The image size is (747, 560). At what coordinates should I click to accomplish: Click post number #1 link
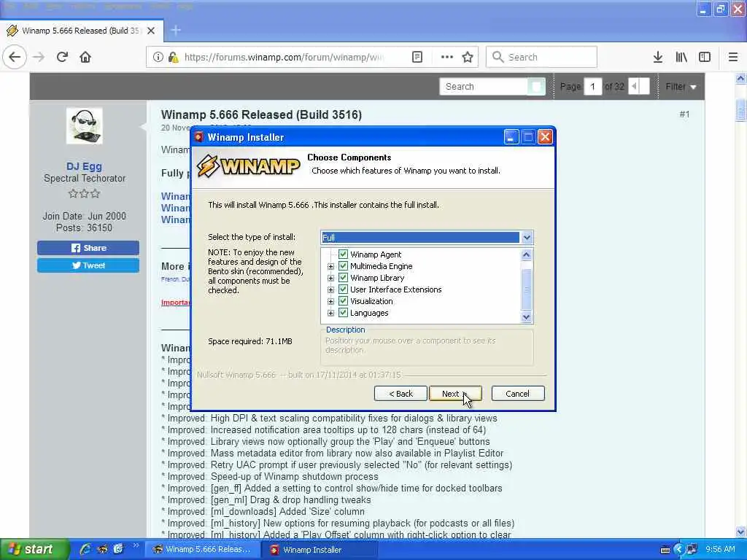(x=684, y=114)
